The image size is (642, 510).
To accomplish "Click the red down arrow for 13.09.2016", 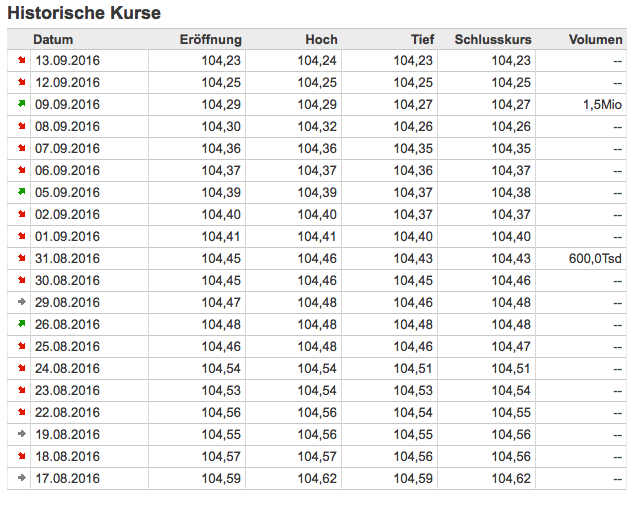I will 20,60.
